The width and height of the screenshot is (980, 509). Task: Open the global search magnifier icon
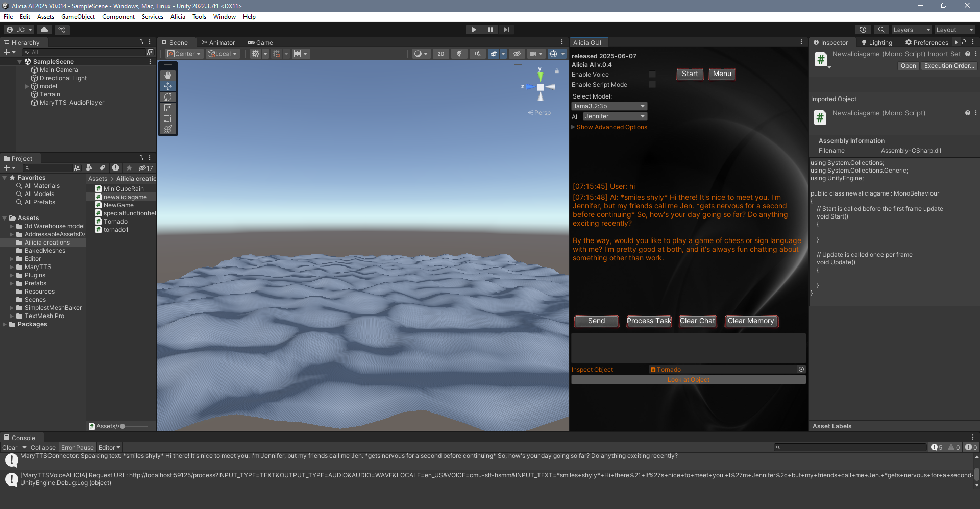pos(881,30)
